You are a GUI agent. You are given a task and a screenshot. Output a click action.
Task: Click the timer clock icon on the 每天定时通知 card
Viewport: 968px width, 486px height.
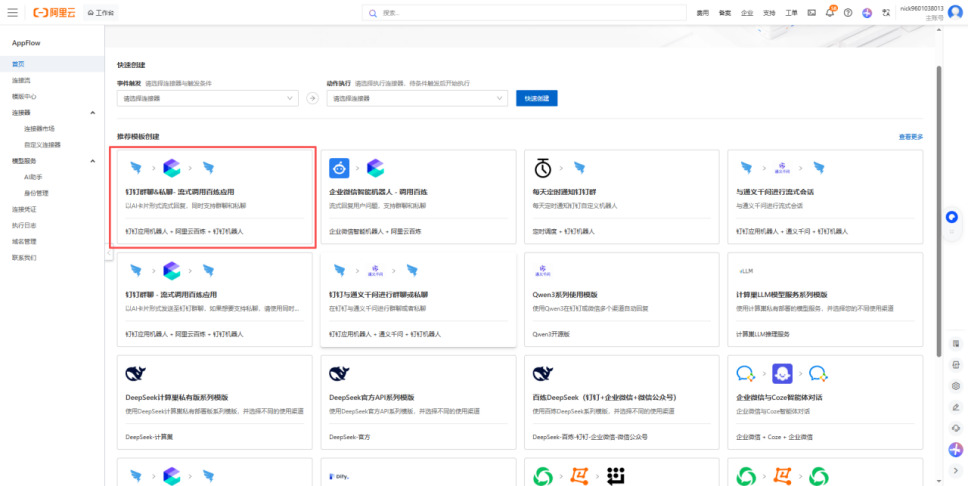coord(542,168)
